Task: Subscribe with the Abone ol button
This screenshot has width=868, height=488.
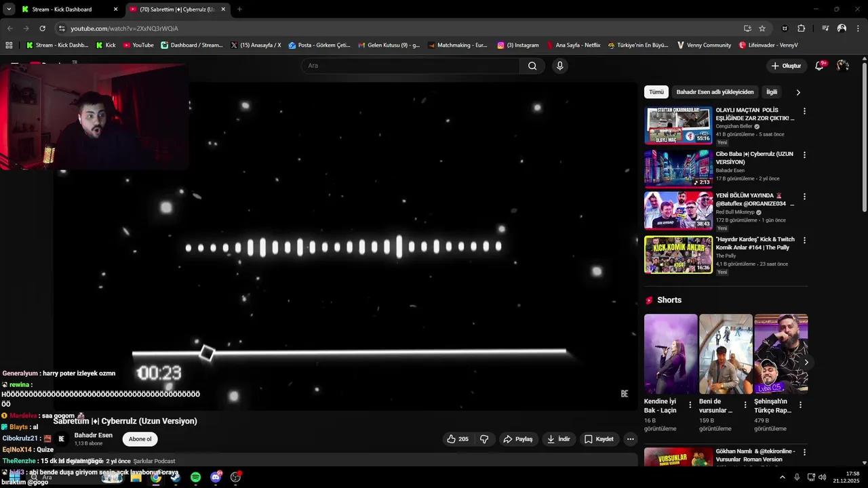Action: pos(140,439)
